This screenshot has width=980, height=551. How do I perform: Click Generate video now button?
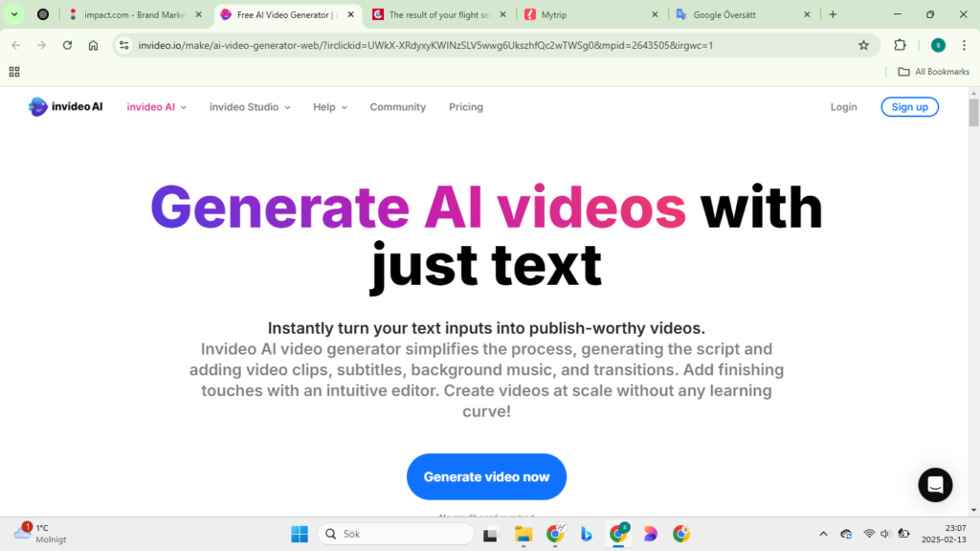pos(486,476)
